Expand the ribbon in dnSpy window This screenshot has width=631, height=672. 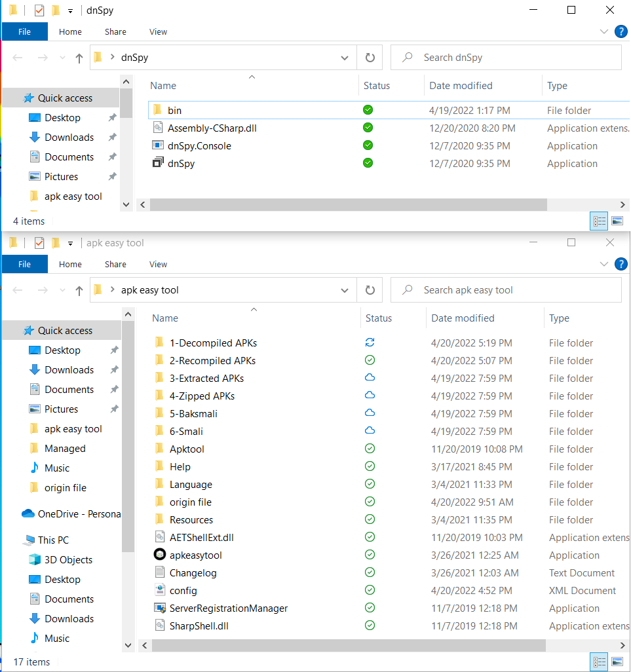[604, 31]
